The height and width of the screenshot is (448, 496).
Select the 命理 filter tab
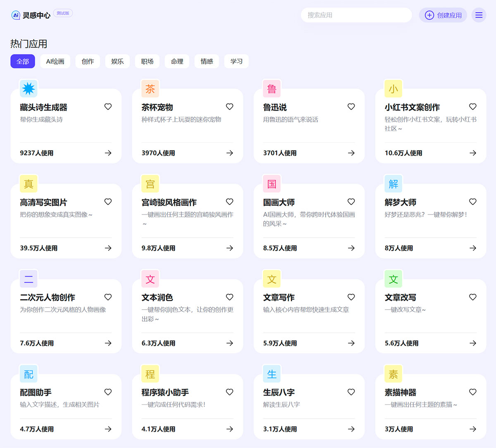(x=177, y=61)
